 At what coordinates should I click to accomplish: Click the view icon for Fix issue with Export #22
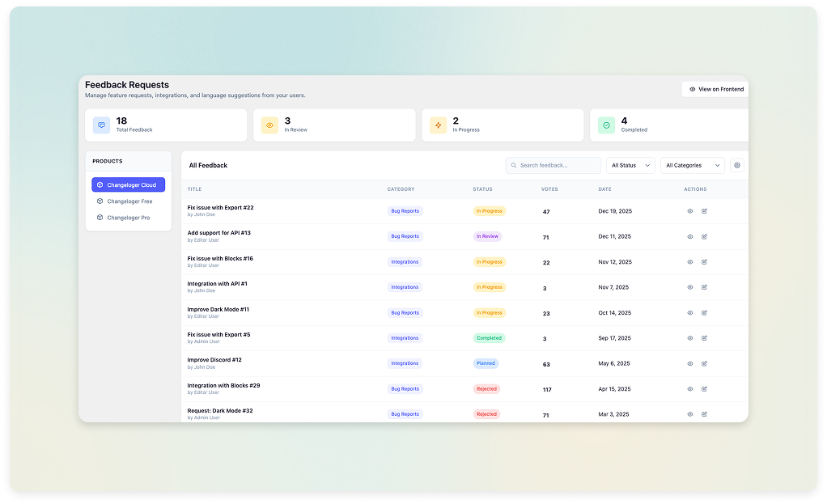[689, 210]
